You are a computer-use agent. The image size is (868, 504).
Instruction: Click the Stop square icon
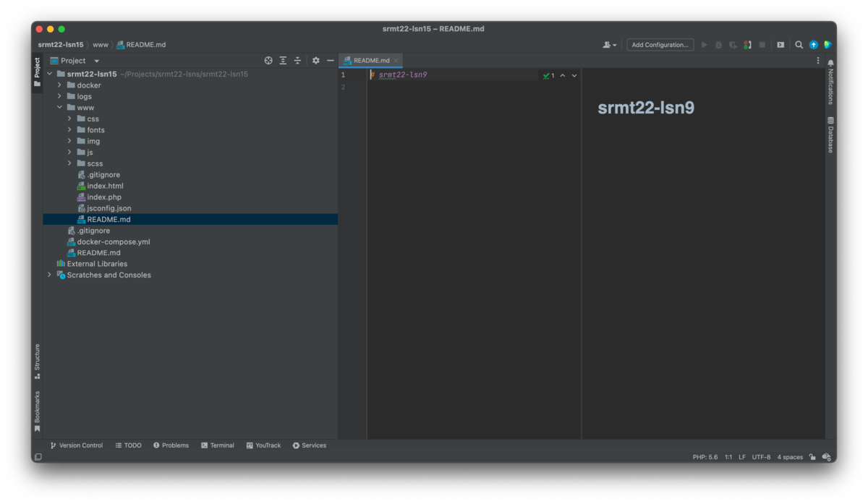pyautogui.click(x=762, y=45)
